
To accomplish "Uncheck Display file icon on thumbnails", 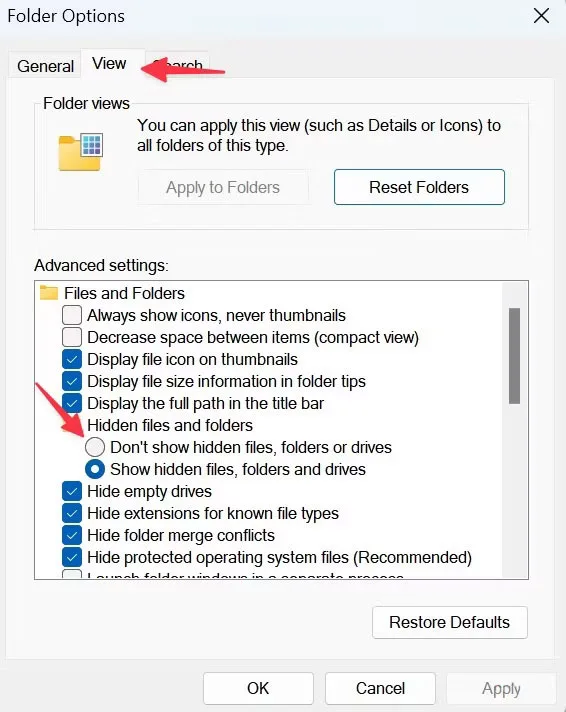I will tap(72, 359).
